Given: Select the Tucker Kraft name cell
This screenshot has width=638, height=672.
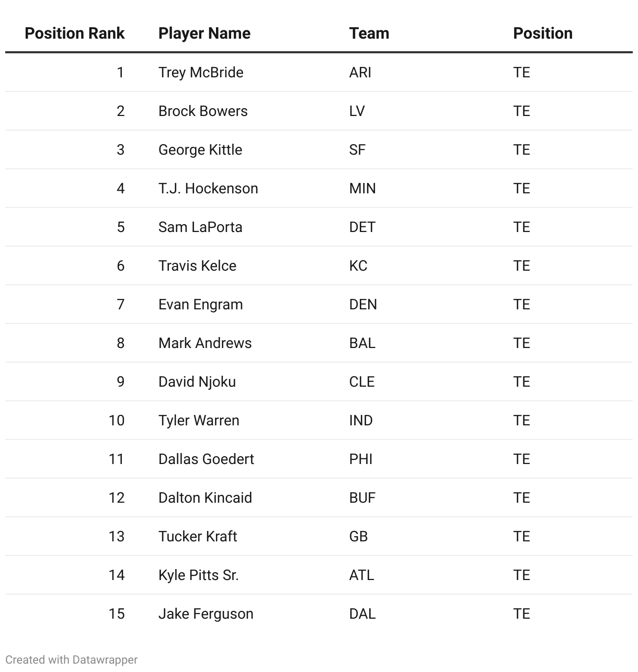Looking at the screenshot, I should point(198,536).
